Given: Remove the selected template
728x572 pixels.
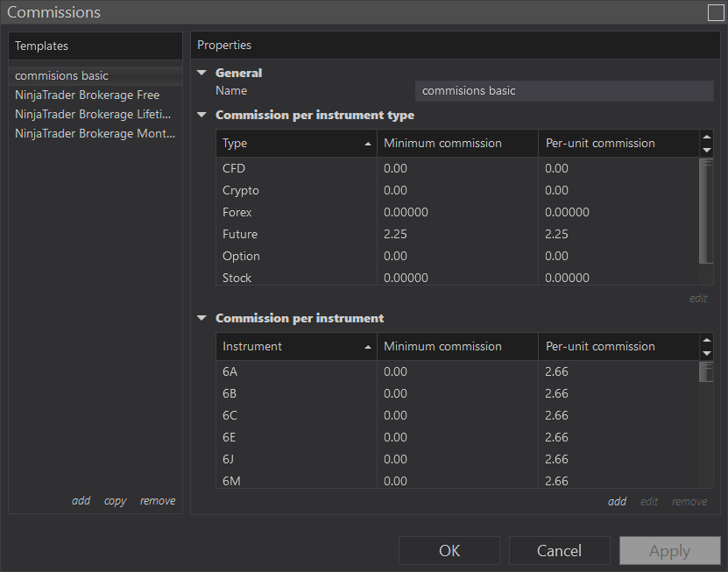Looking at the screenshot, I should tap(158, 501).
